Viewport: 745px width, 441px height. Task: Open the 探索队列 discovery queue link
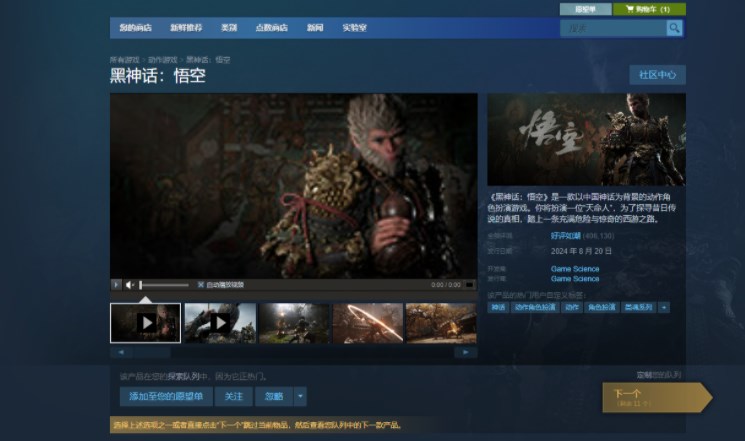(183, 376)
